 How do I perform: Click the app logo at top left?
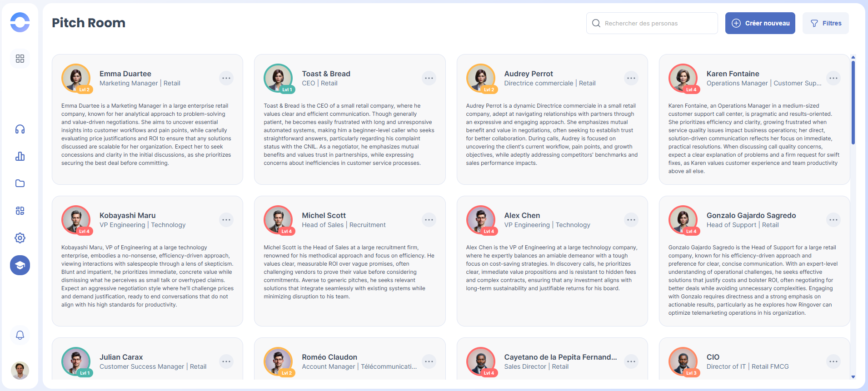tap(20, 22)
